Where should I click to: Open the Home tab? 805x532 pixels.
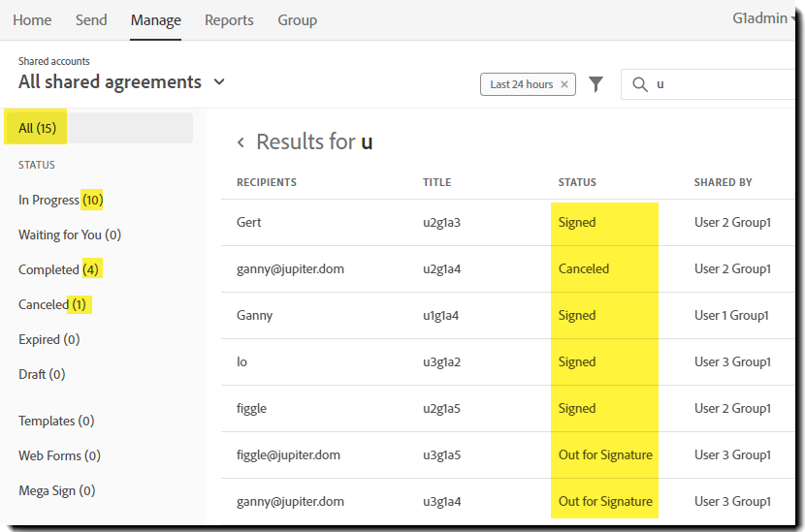pos(32,19)
